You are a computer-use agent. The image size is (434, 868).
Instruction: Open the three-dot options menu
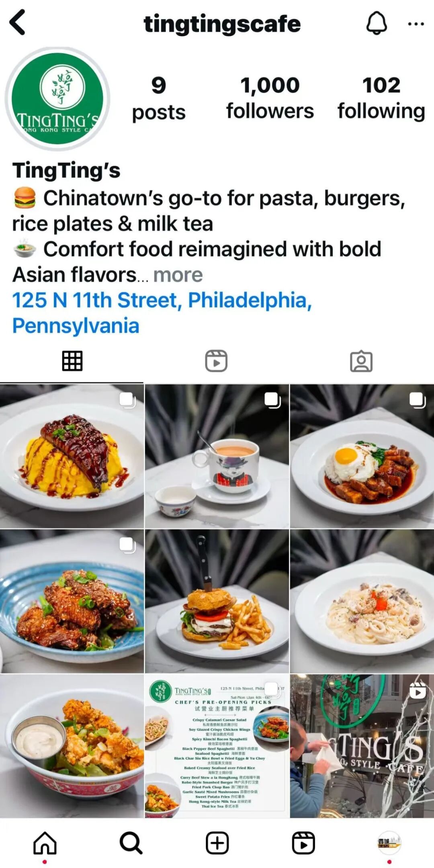point(416,24)
